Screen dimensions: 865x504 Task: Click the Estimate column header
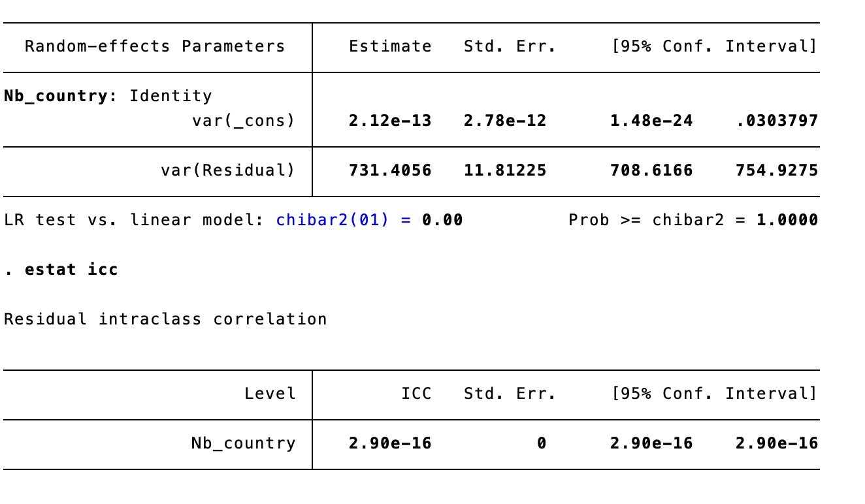point(390,46)
